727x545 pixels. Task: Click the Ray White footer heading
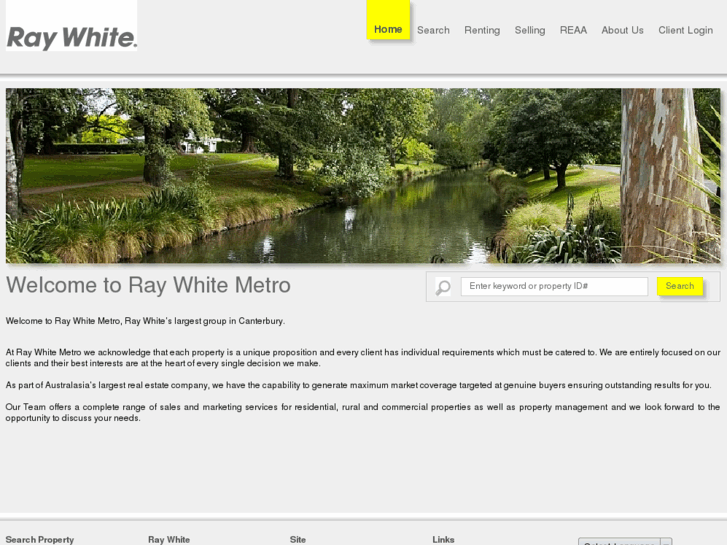169,540
